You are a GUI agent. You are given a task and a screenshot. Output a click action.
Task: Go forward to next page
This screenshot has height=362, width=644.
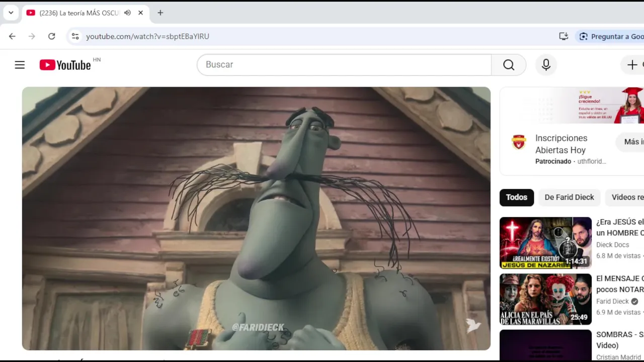(x=32, y=36)
